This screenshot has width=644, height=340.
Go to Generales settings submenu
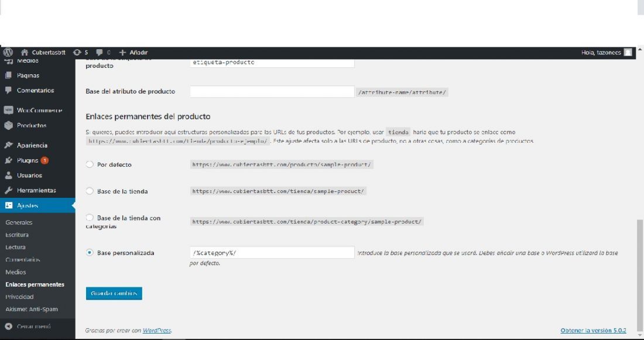19,222
